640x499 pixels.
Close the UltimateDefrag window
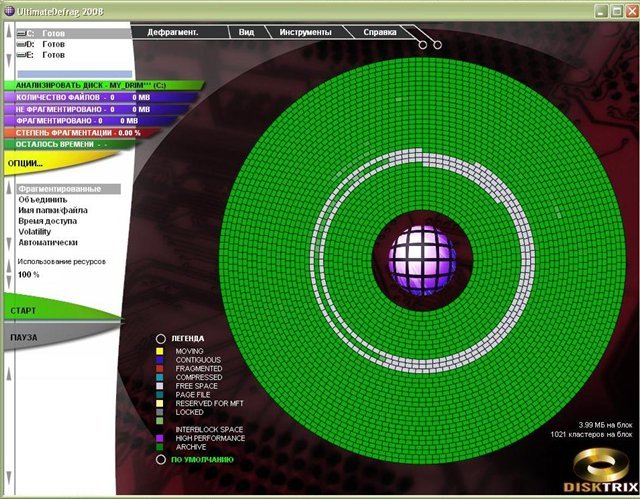pyautogui.click(x=633, y=11)
